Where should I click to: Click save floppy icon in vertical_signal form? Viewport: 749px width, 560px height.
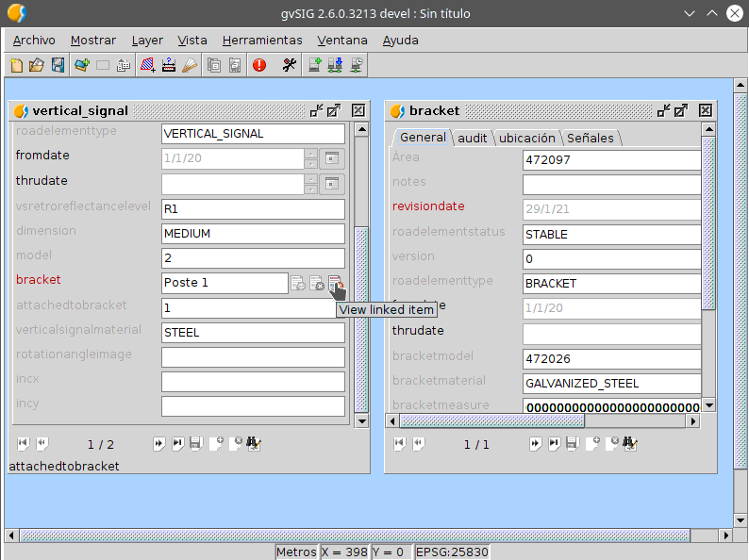(196, 444)
